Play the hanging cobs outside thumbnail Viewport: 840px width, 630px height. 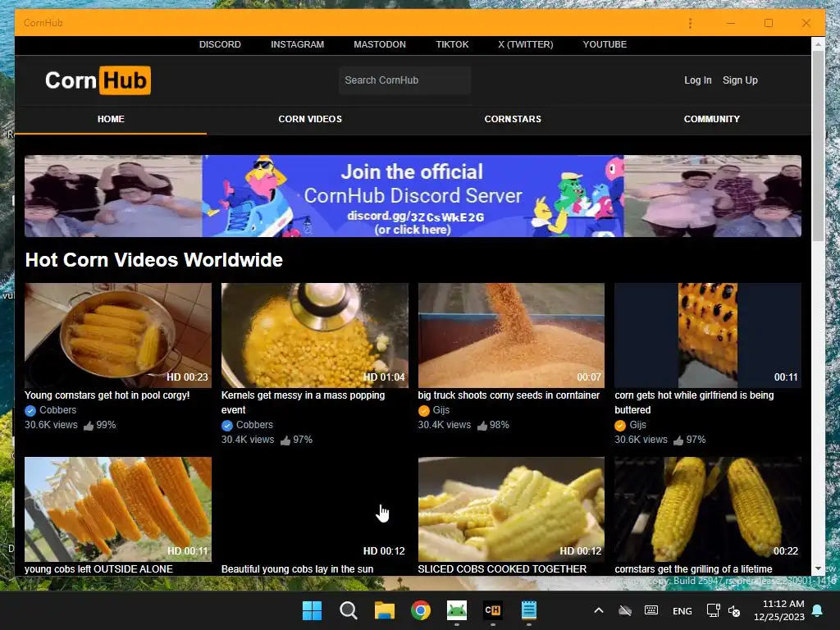tap(118, 509)
